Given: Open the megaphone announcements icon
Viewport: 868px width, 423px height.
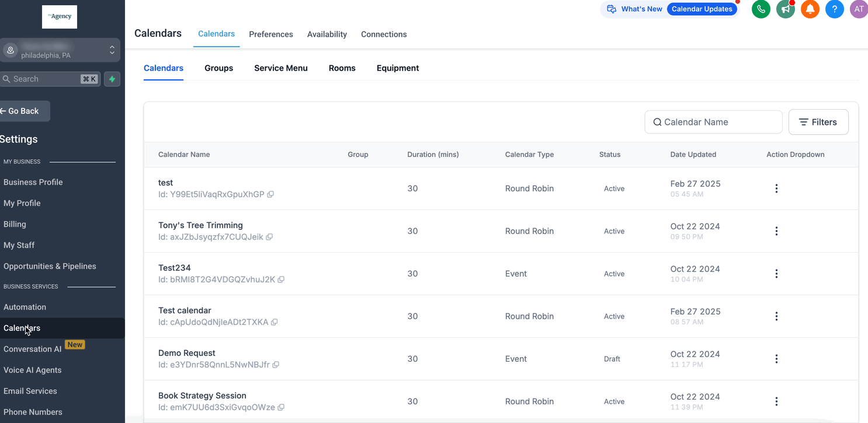Looking at the screenshot, I should click(786, 9).
